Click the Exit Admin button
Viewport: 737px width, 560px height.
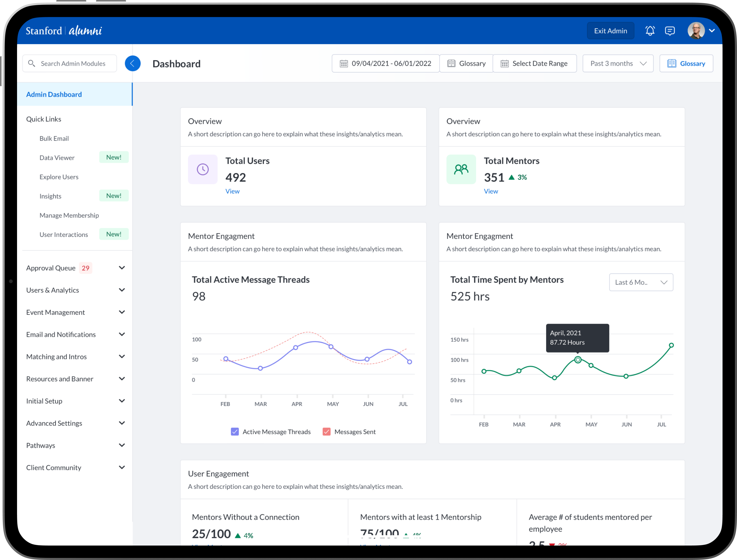click(610, 31)
